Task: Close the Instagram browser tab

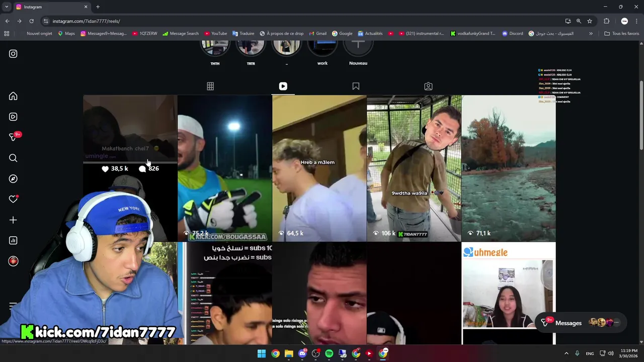Action: coord(86,7)
